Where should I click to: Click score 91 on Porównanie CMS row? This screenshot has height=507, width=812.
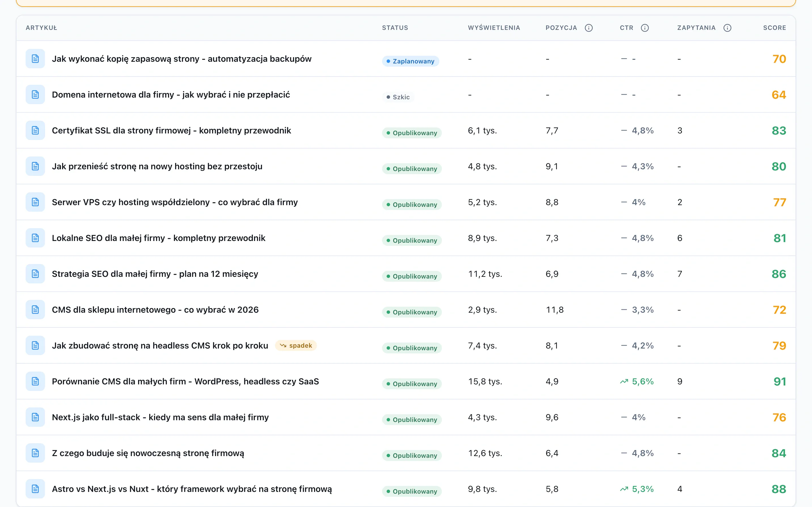click(780, 381)
